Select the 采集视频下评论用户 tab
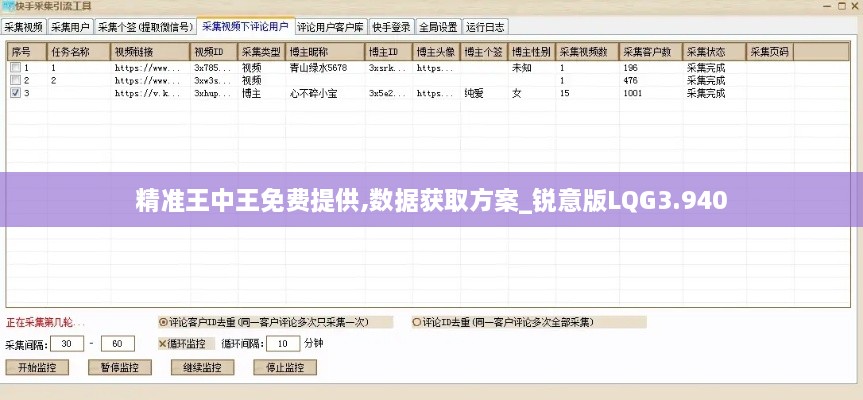Image resolution: width=863 pixels, height=400 pixels. click(x=245, y=26)
